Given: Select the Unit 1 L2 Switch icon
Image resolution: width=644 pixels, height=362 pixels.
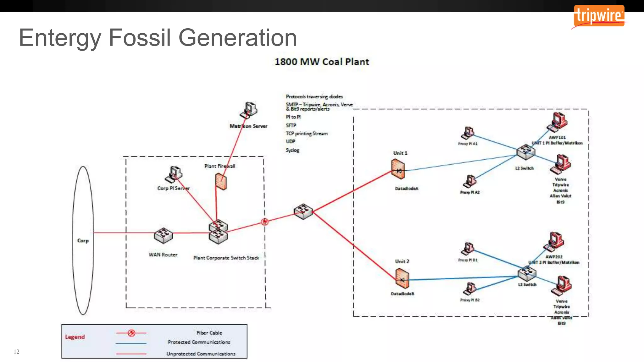Looking at the screenshot, I should click(525, 151).
